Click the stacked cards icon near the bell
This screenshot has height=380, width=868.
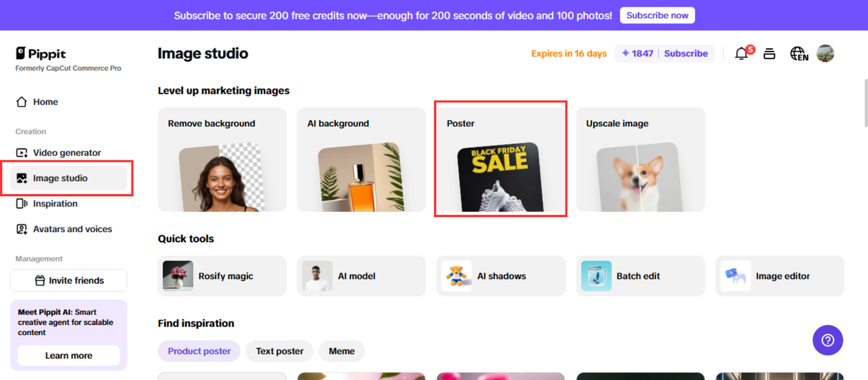coord(769,54)
